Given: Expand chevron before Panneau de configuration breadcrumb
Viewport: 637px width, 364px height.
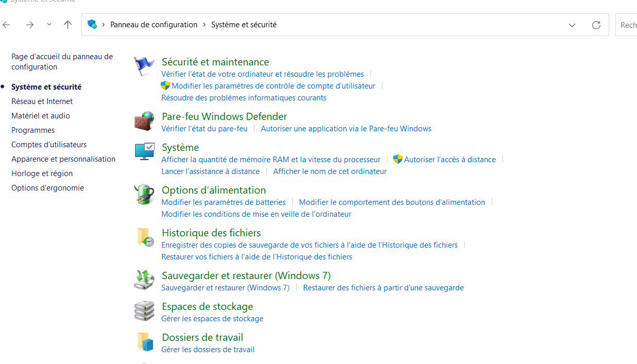Looking at the screenshot, I should point(103,25).
